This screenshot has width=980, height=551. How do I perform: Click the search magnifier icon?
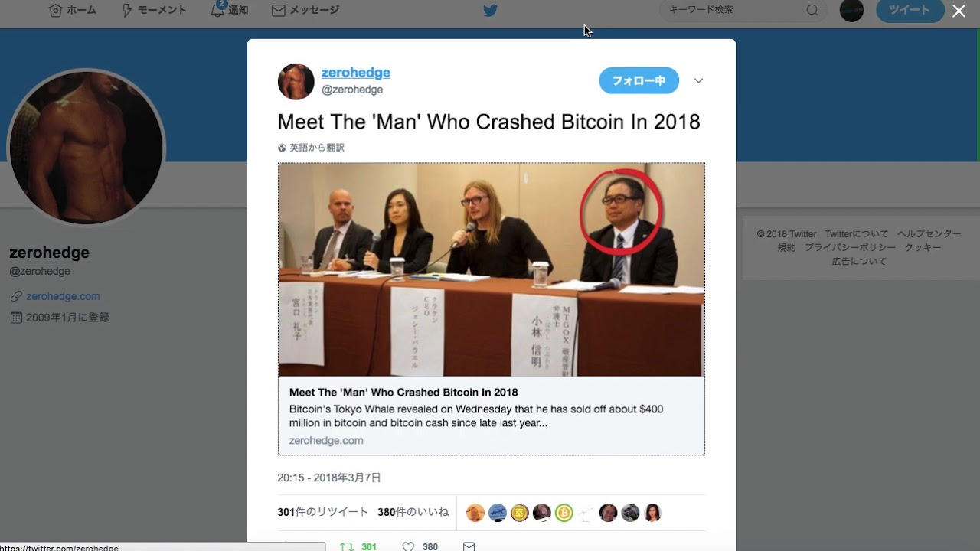coord(812,11)
